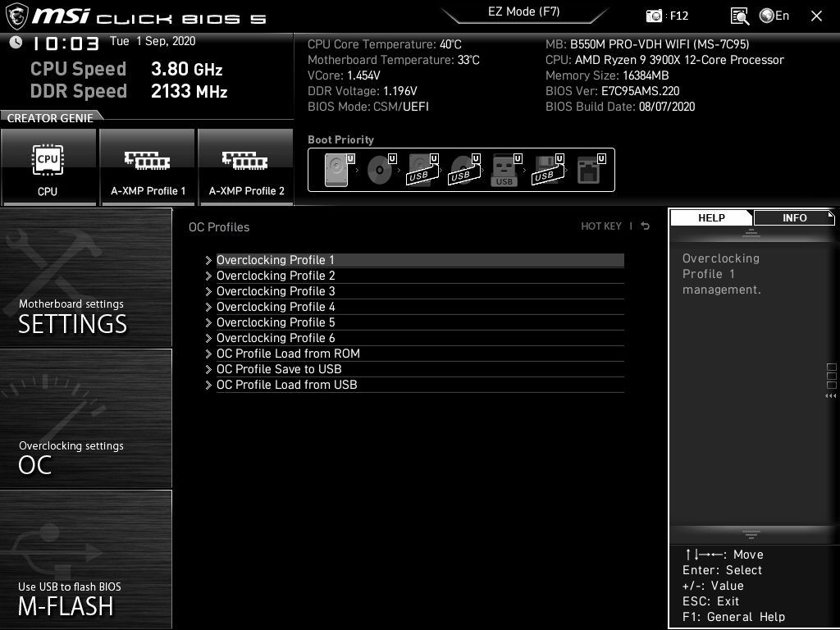Open Overclocking Profile 4
The width and height of the screenshot is (840, 630).
click(420, 307)
